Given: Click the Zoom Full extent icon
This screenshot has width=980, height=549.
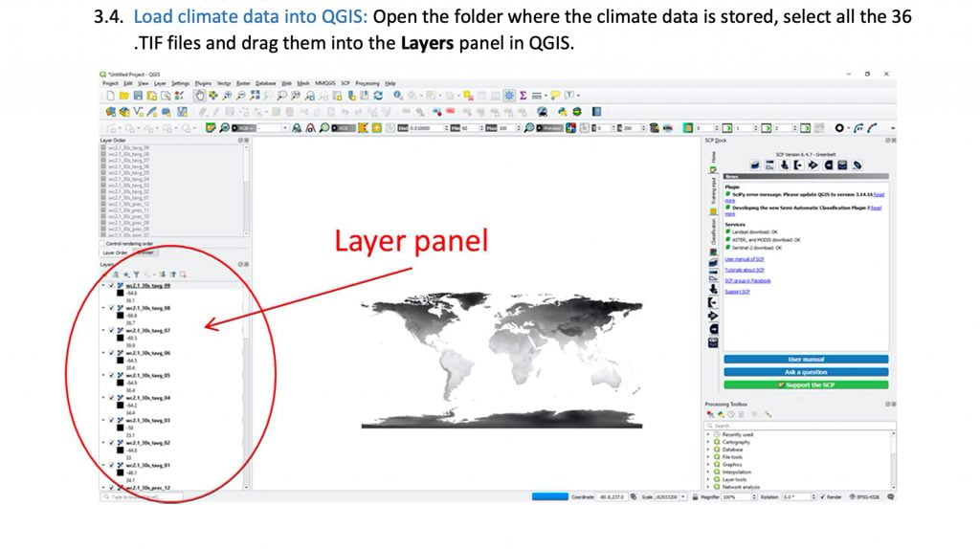Looking at the screenshot, I should (x=254, y=96).
